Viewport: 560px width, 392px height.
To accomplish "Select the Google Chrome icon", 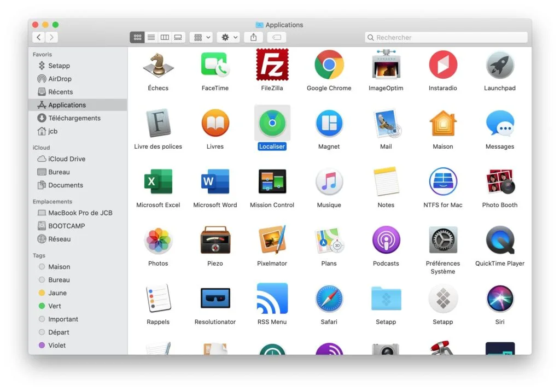I will (x=329, y=65).
